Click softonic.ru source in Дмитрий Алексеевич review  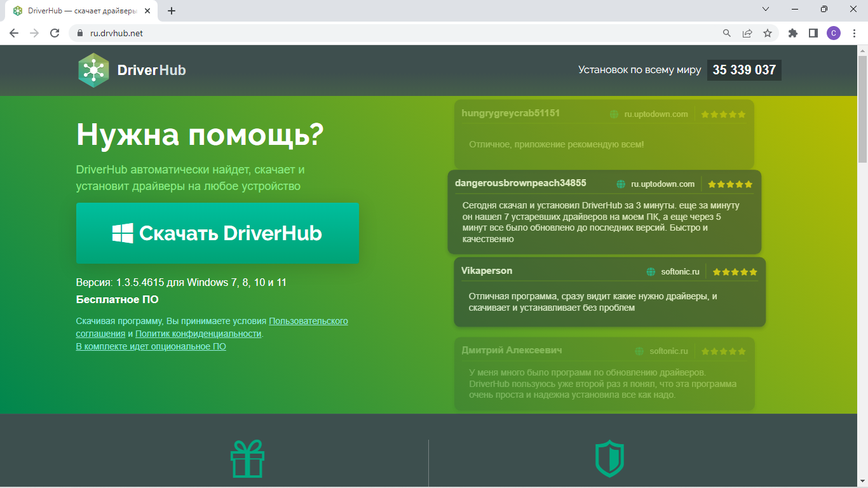pyautogui.click(x=669, y=351)
